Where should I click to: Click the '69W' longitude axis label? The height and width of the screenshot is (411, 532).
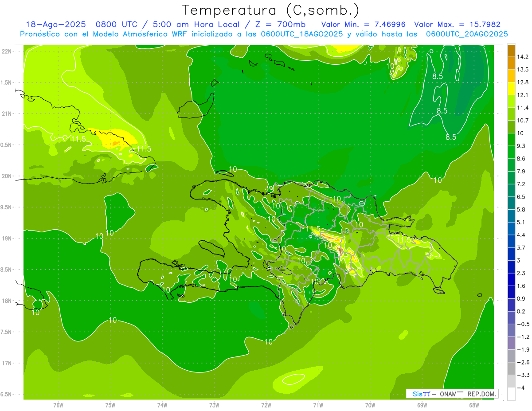point(422,405)
